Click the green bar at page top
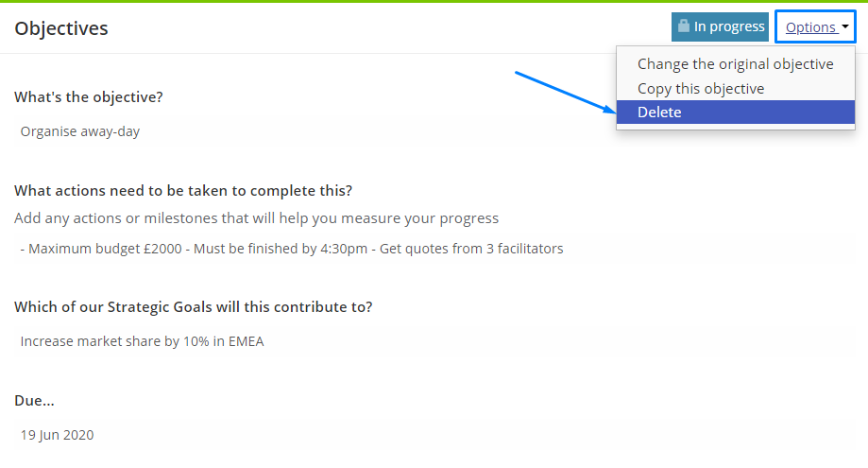The height and width of the screenshot is (468, 868). (x=434, y=1)
